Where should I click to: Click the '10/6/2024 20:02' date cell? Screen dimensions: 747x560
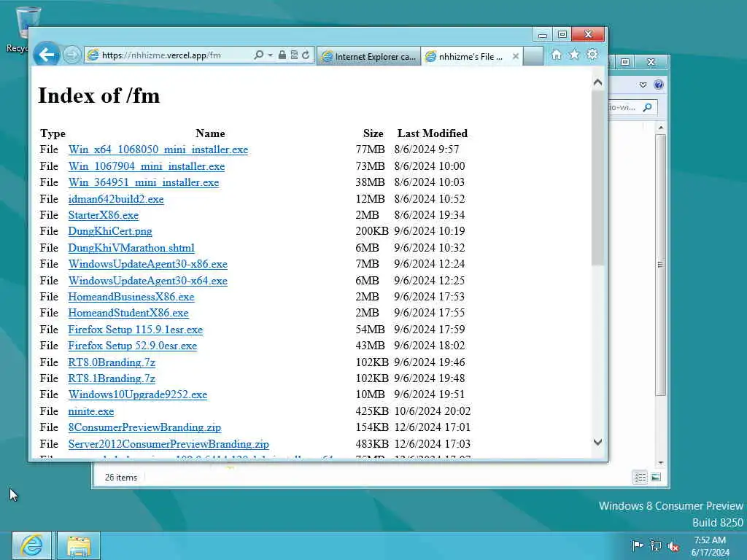tap(432, 411)
